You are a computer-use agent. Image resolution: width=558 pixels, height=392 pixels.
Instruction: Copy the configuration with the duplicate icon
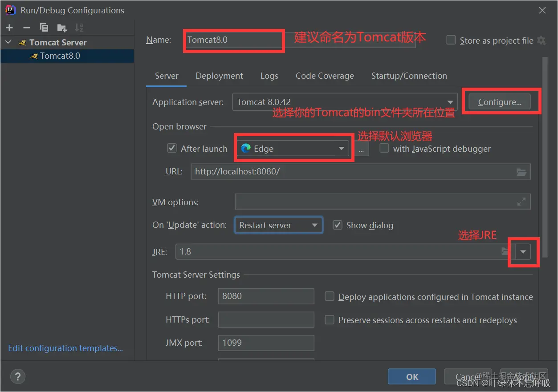pos(44,28)
